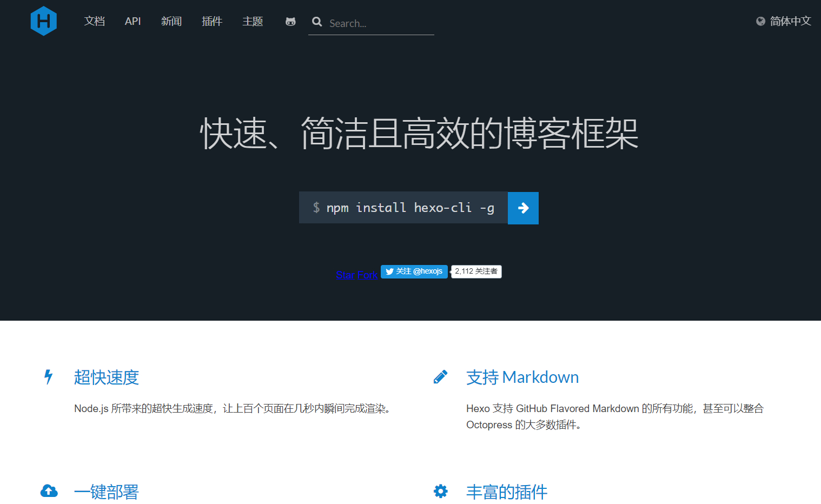Open the API menu item
Viewport: 821px width, 504px height.
[133, 22]
